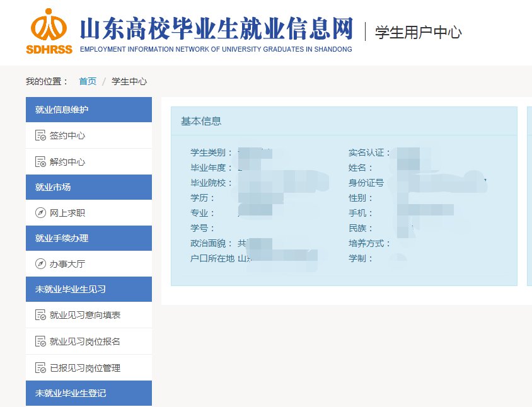This screenshot has height=407, width=532.
Task: Go to 首页 in the breadcrumb
Action: [88, 81]
